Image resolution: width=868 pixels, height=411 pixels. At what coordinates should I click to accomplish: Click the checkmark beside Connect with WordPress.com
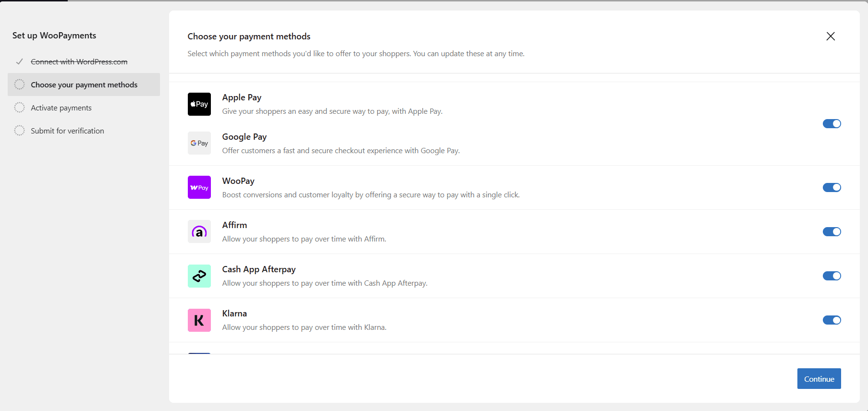pos(20,61)
